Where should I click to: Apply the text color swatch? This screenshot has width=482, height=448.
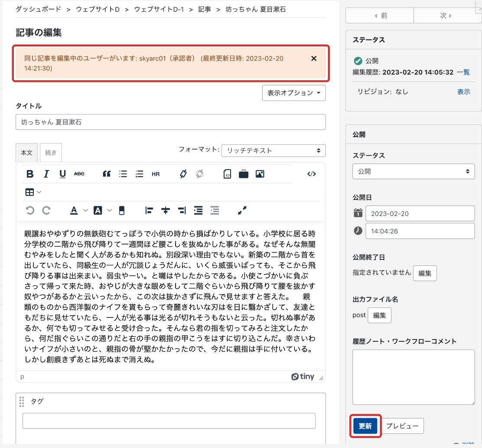(x=74, y=210)
